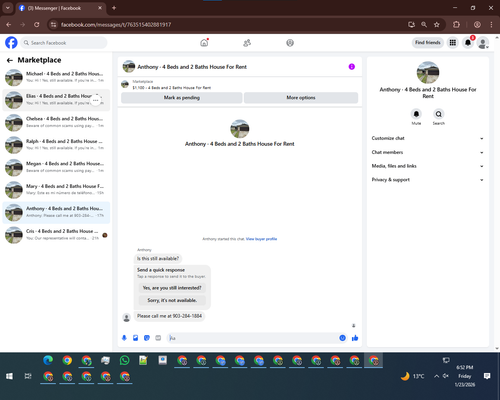The height and width of the screenshot is (400, 500).
Task: Jump to latest message with down arrow
Action: coord(354,326)
